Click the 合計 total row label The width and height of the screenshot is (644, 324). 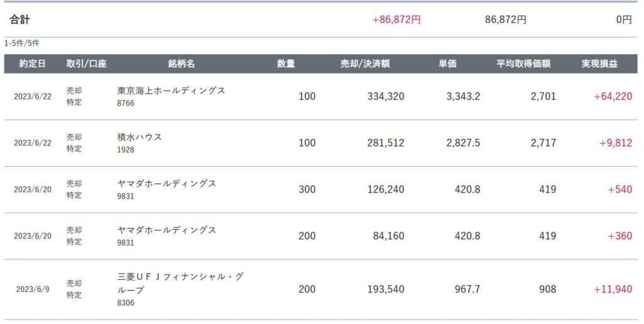click(19, 20)
